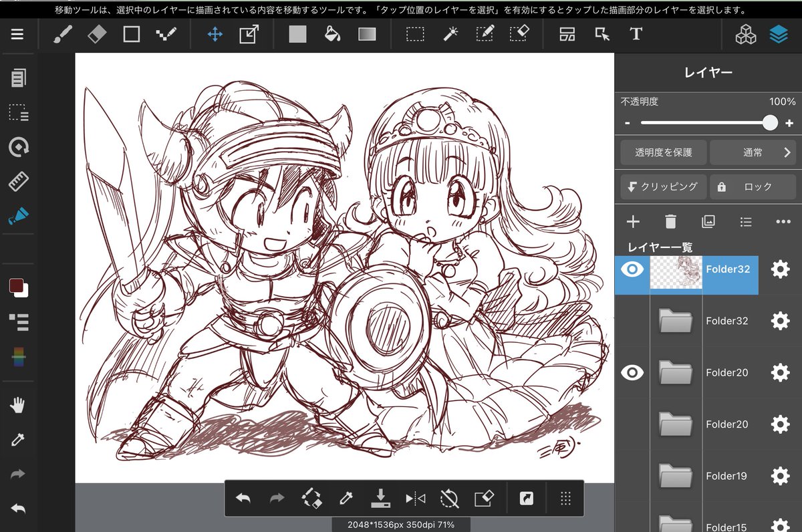This screenshot has height=532, width=802.
Task: Open gear for the visible Folder20 layer
Action: [x=780, y=373]
